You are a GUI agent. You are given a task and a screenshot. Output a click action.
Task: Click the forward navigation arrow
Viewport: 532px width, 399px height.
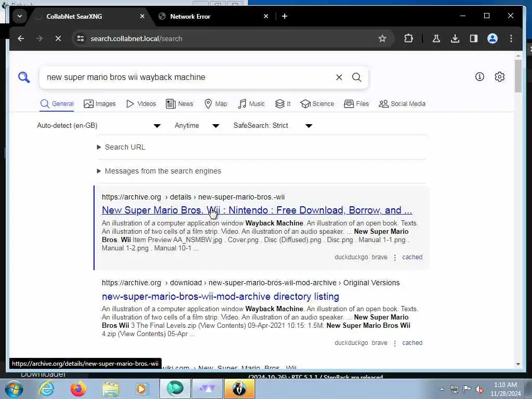[39, 38]
